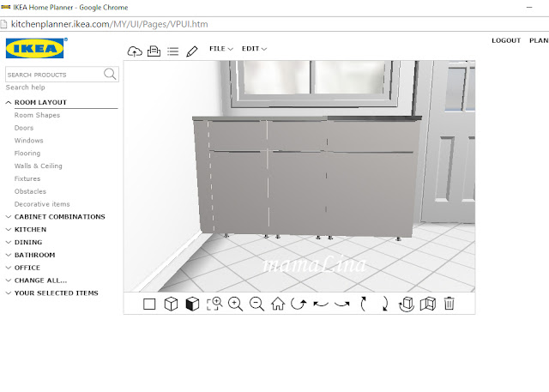Tilt the view down with the down-pointing curved arrow
Image resolution: width=549 pixels, height=392 pixels.
384,304
